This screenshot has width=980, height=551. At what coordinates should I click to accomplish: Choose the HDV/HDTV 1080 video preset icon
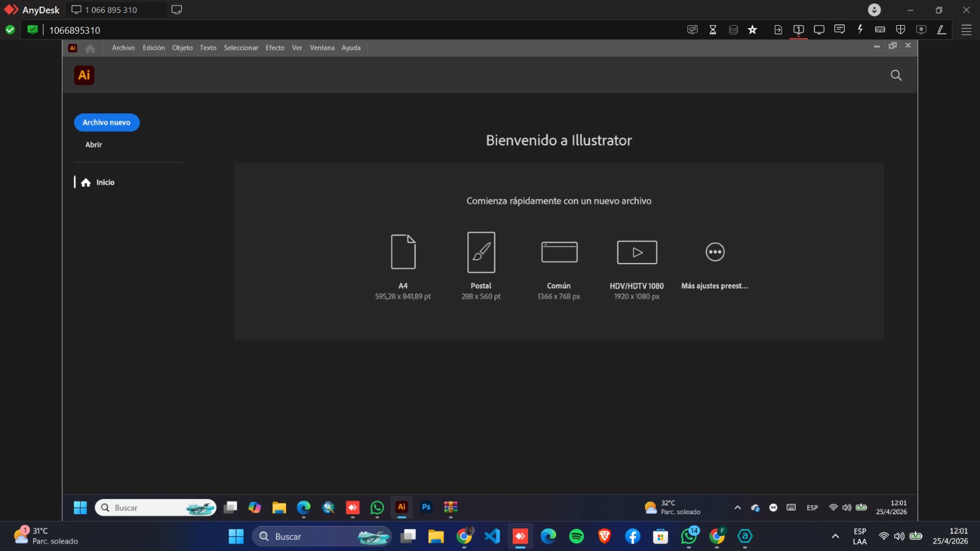tap(637, 252)
